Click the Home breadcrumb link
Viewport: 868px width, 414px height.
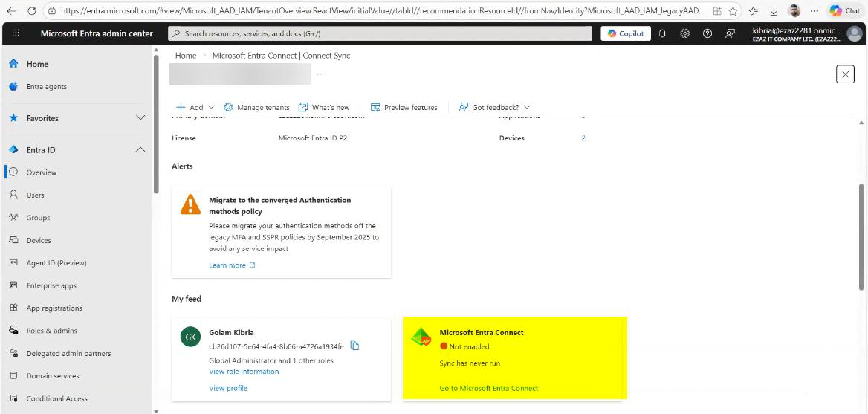186,55
